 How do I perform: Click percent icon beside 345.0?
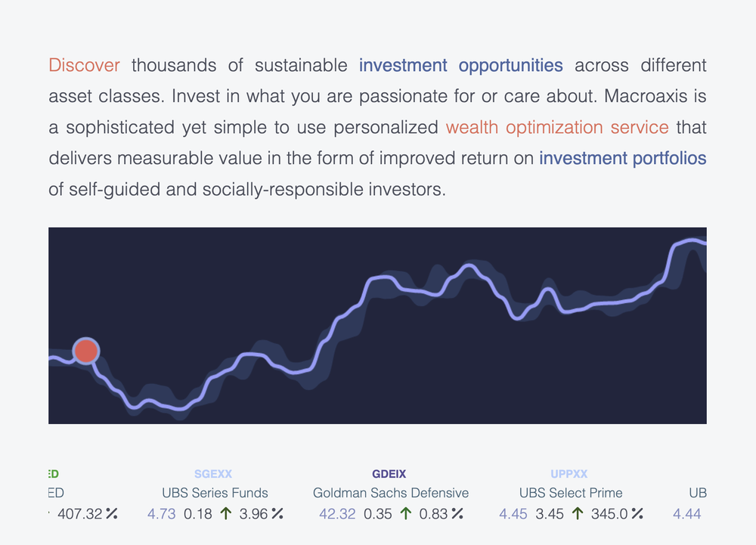point(637,514)
